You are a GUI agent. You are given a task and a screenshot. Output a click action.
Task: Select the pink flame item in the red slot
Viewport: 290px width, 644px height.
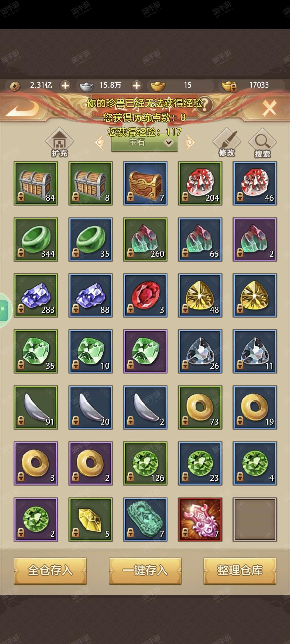click(x=200, y=519)
